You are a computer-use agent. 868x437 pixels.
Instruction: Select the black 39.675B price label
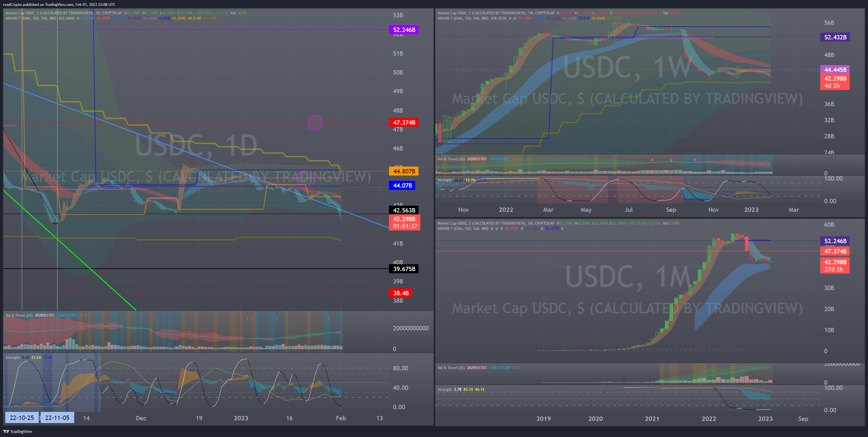click(404, 269)
